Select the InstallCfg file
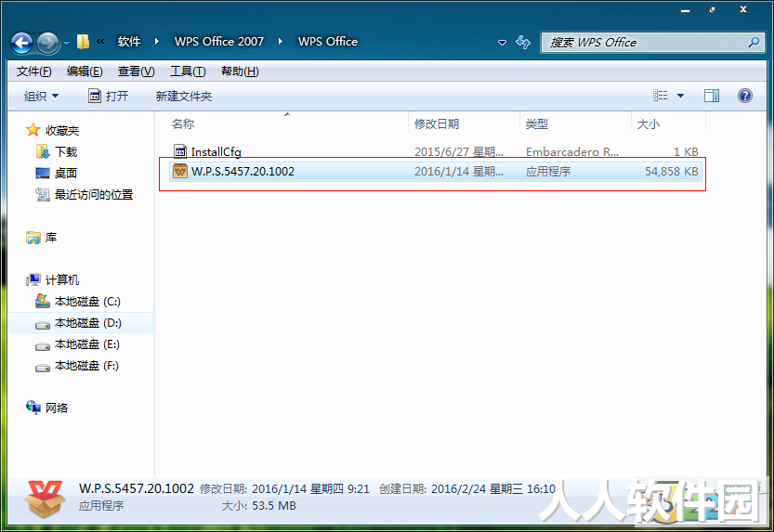Viewport: 774px width, 532px height. tap(216, 152)
